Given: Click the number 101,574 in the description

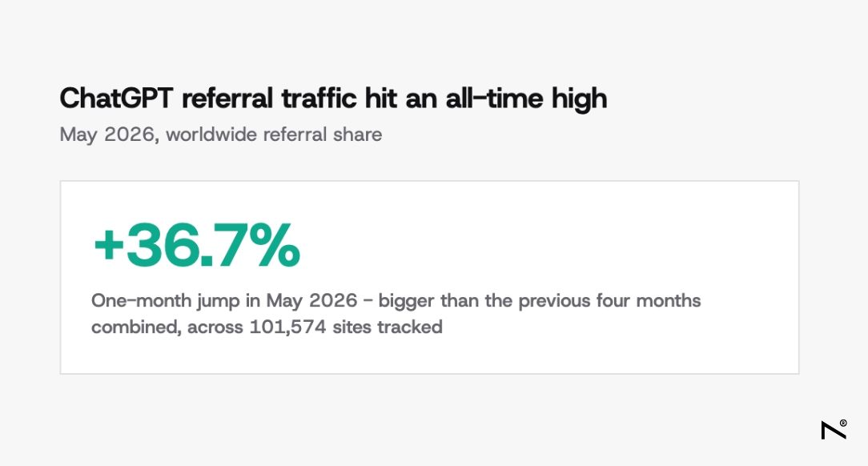Looking at the screenshot, I should (x=287, y=327).
